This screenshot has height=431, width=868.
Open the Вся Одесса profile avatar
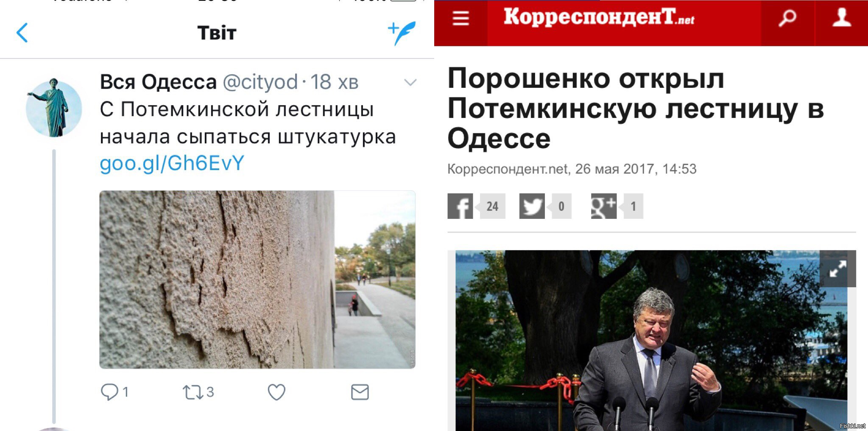(x=54, y=108)
